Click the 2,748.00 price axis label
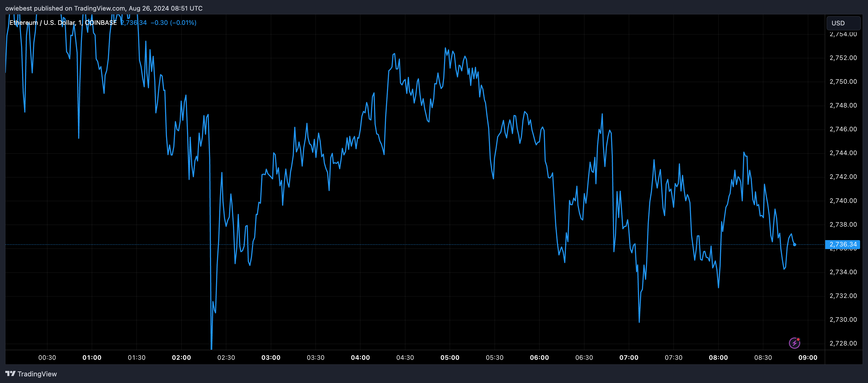This screenshot has width=868, height=383. click(843, 105)
